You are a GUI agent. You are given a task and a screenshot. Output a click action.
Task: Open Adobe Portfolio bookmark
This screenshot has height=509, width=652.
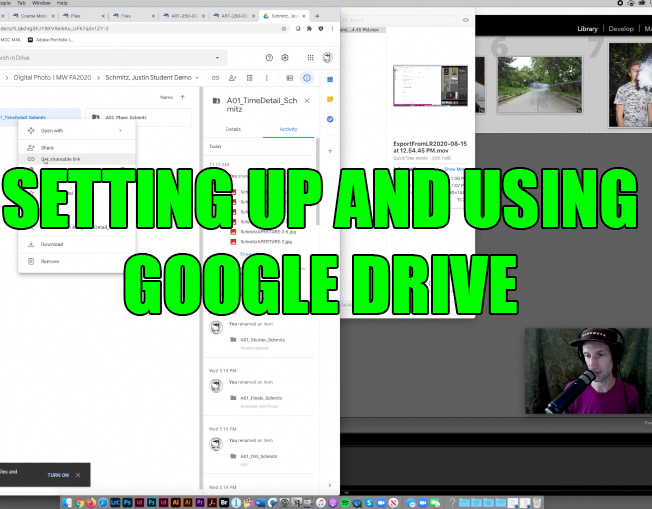pyautogui.click(x=50, y=40)
